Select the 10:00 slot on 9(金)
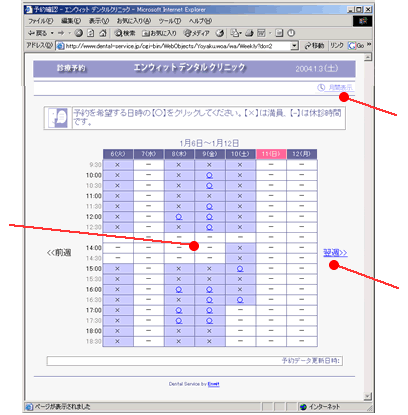 [x=209, y=175]
